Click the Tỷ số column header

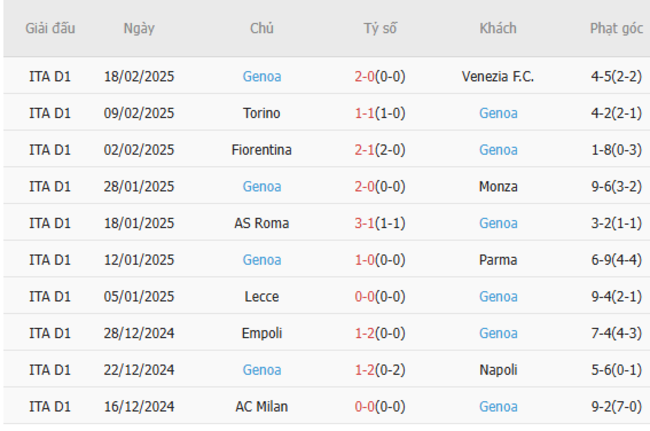coord(380,29)
